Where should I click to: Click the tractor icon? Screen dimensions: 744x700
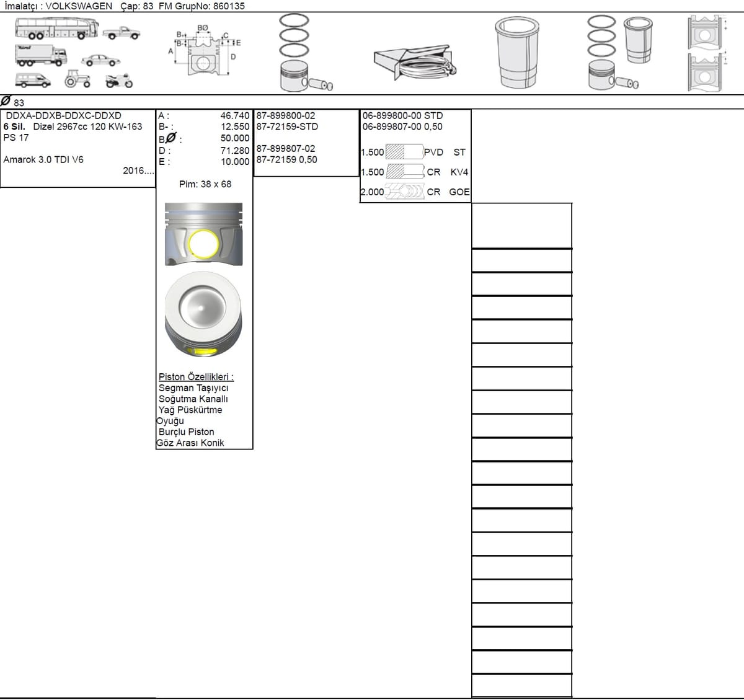click(78, 78)
